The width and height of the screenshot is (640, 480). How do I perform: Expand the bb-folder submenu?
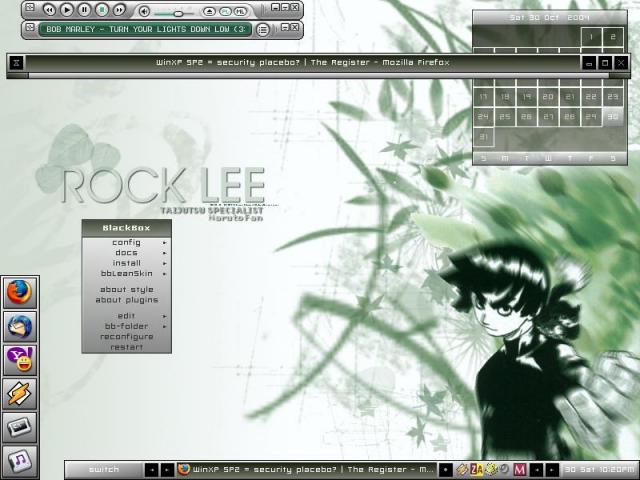click(127, 327)
